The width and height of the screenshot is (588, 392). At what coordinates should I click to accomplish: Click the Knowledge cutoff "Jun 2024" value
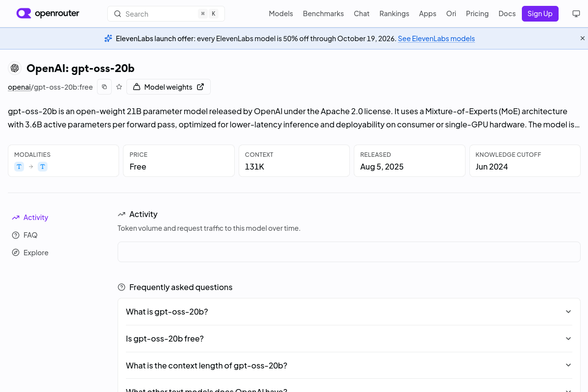(491, 167)
